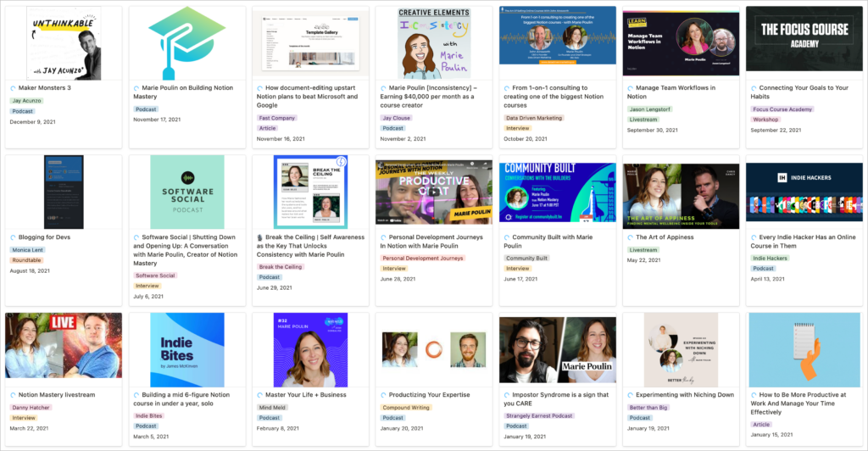Click the Roundtable tag
868x451 pixels.
click(26, 260)
